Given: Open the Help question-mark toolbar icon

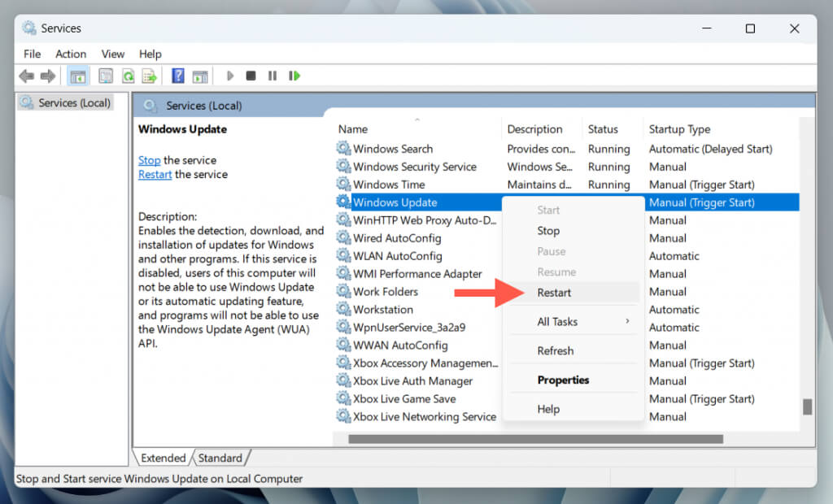Looking at the screenshot, I should [178, 76].
